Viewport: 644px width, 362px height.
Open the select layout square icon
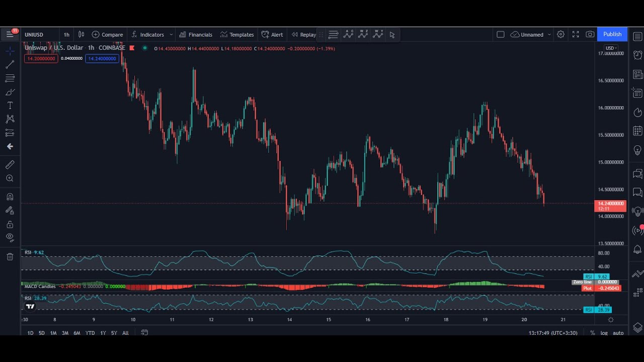click(500, 34)
